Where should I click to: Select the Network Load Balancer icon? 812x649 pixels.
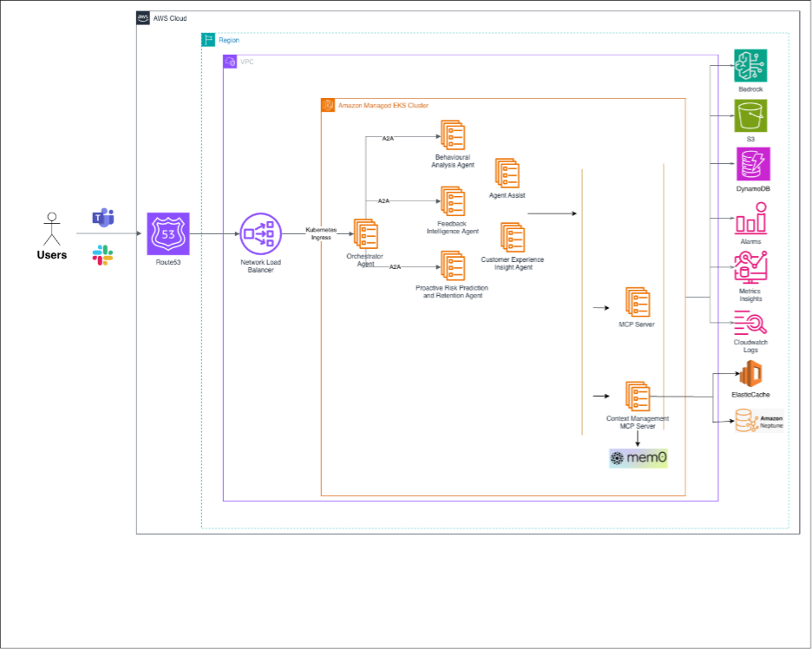(x=261, y=234)
